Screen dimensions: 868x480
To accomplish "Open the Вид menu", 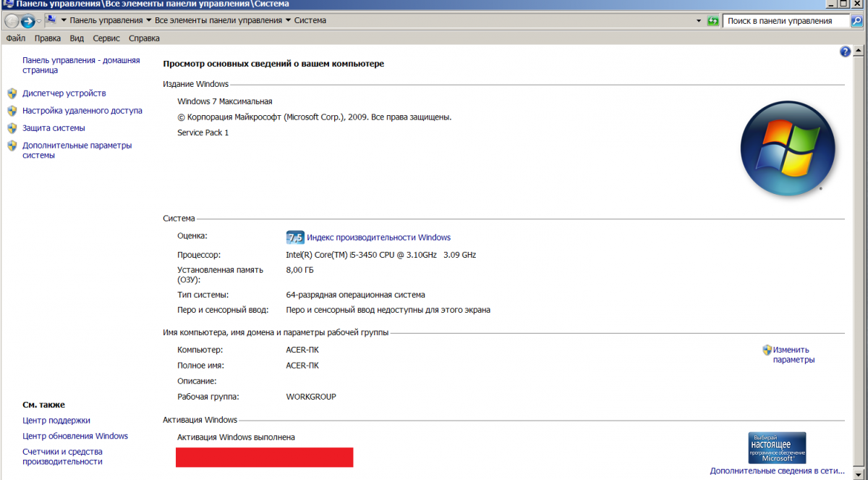I will (77, 38).
